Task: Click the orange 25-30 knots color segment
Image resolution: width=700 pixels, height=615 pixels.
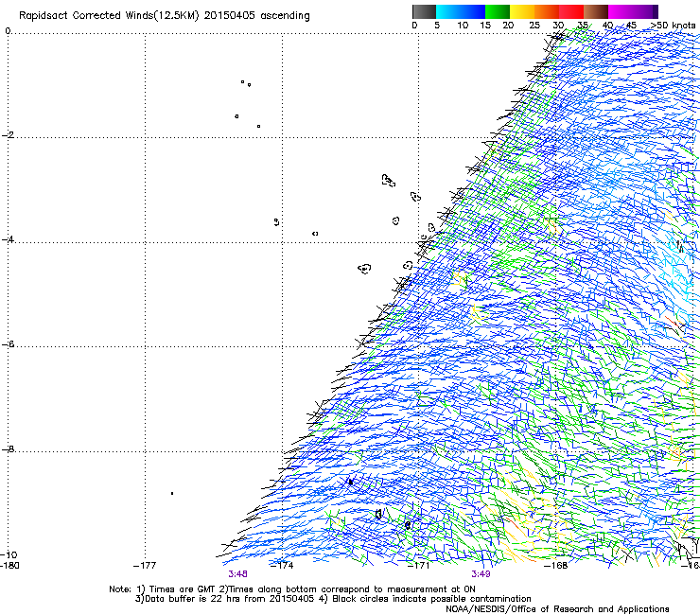Action: tap(547, 11)
